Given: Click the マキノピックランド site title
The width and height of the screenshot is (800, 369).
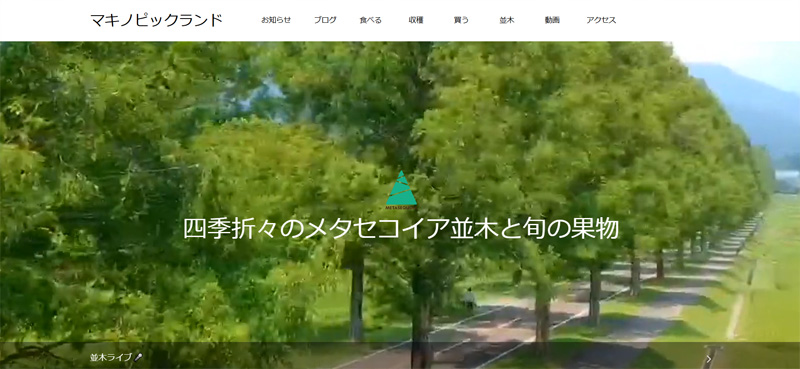Looking at the screenshot, I should click(156, 20).
